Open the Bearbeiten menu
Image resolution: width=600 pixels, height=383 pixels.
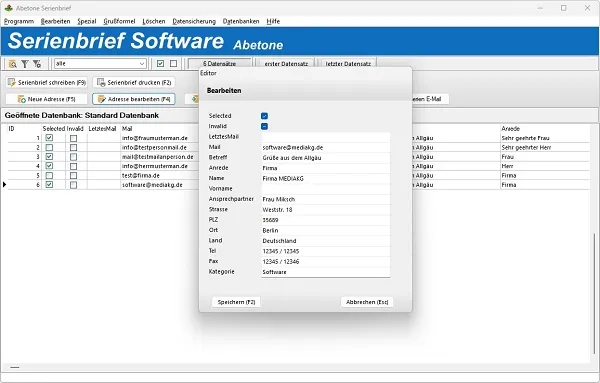pyautogui.click(x=55, y=21)
